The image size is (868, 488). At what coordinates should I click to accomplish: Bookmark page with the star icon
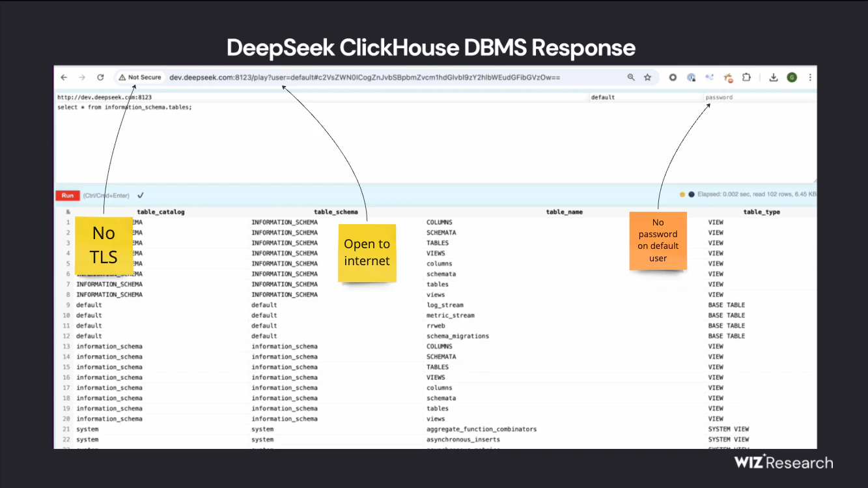647,78
